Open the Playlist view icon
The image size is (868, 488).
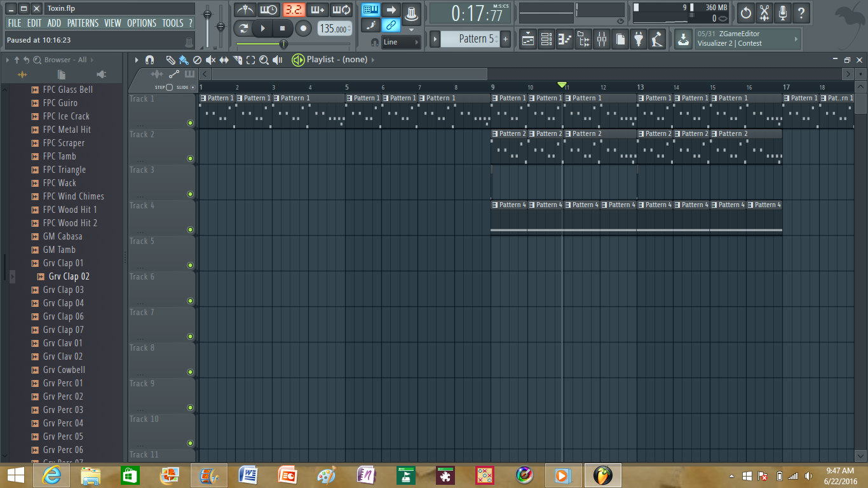[x=528, y=39]
